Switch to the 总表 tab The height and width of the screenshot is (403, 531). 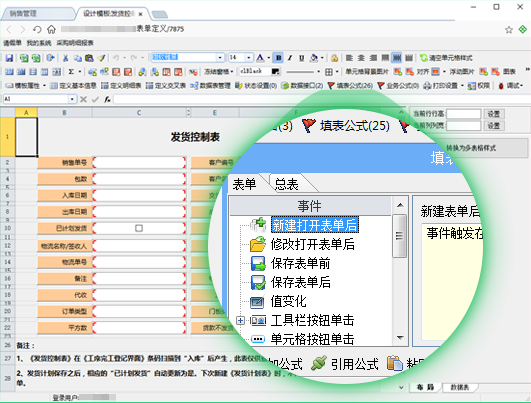tap(286, 184)
